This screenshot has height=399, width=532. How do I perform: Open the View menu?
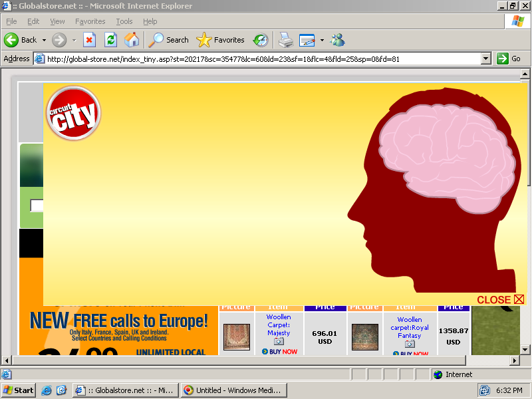coord(57,21)
